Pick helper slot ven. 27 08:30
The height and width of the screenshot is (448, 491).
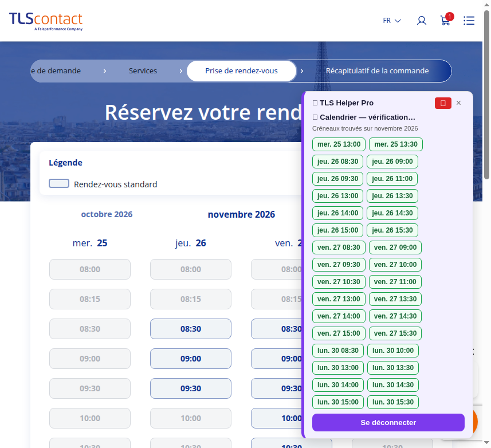click(x=339, y=247)
